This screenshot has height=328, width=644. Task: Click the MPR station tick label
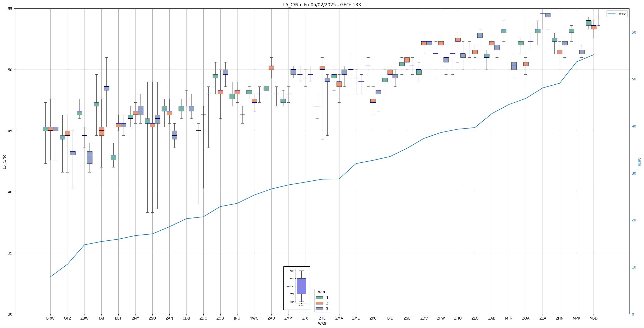576,318
